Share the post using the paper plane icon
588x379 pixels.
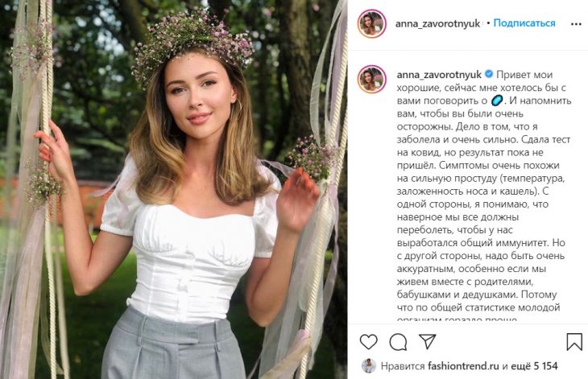[427, 341]
